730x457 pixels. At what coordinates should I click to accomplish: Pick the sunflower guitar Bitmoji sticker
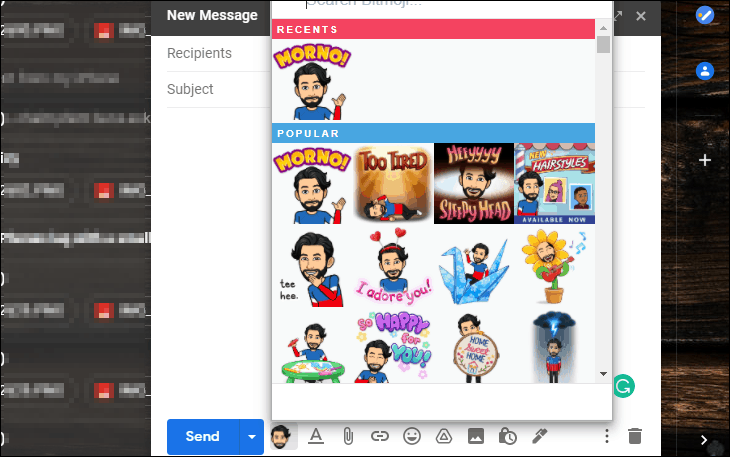[x=554, y=267]
